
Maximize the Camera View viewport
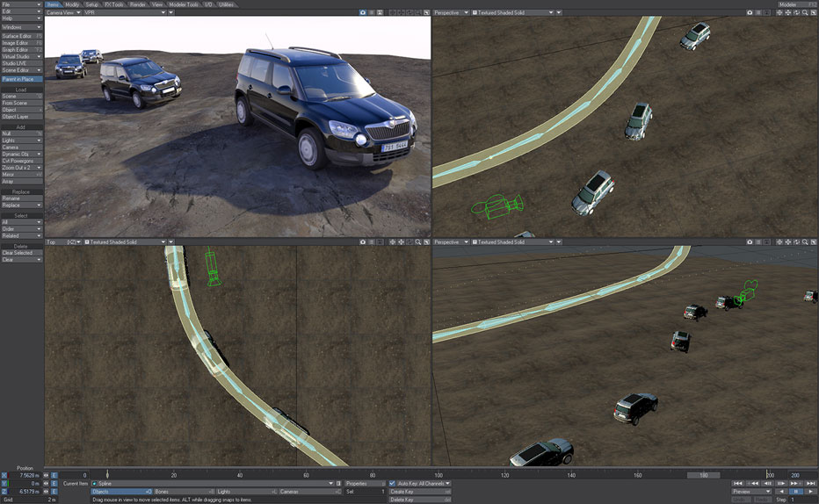(427, 12)
